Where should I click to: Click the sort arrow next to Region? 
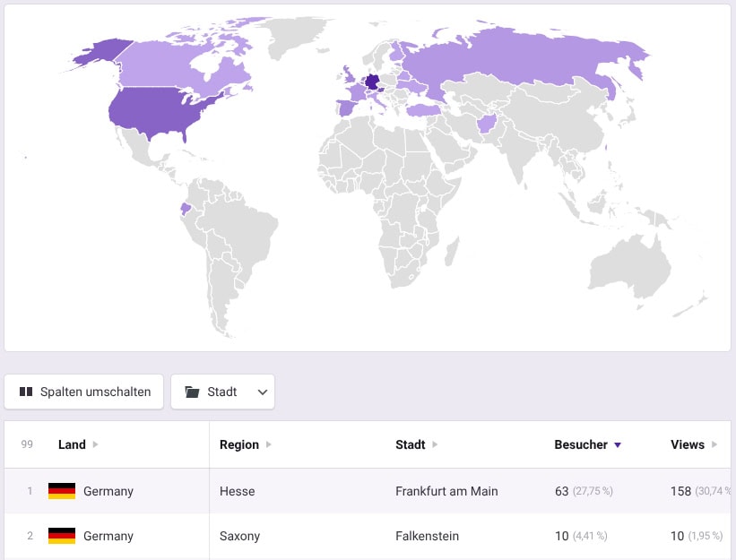pyautogui.click(x=269, y=445)
